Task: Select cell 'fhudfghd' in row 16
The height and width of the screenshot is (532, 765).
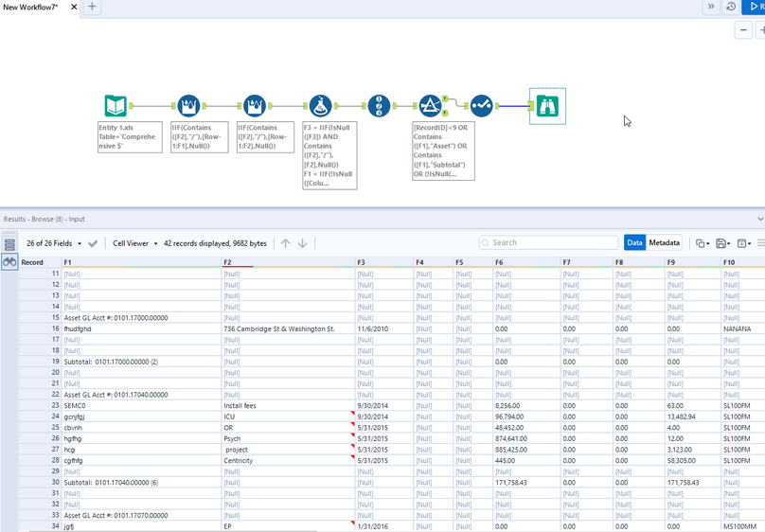Action: [141, 329]
